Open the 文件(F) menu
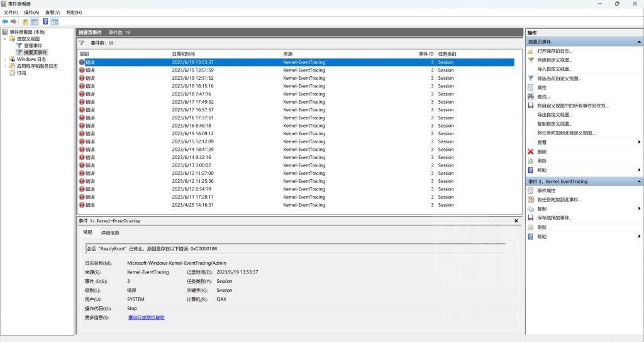 (x=11, y=13)
